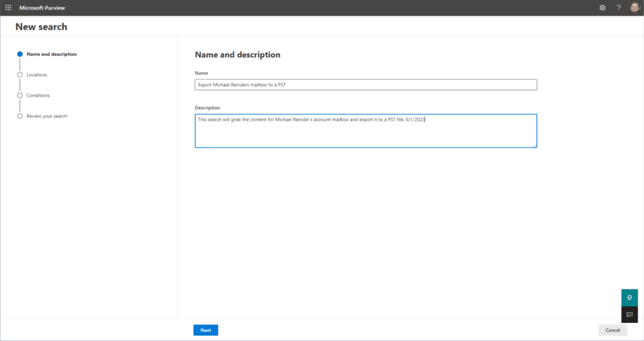The image size is (644, 341).
Task: Open the app launcher waffle icon
Action: point(8,8)
